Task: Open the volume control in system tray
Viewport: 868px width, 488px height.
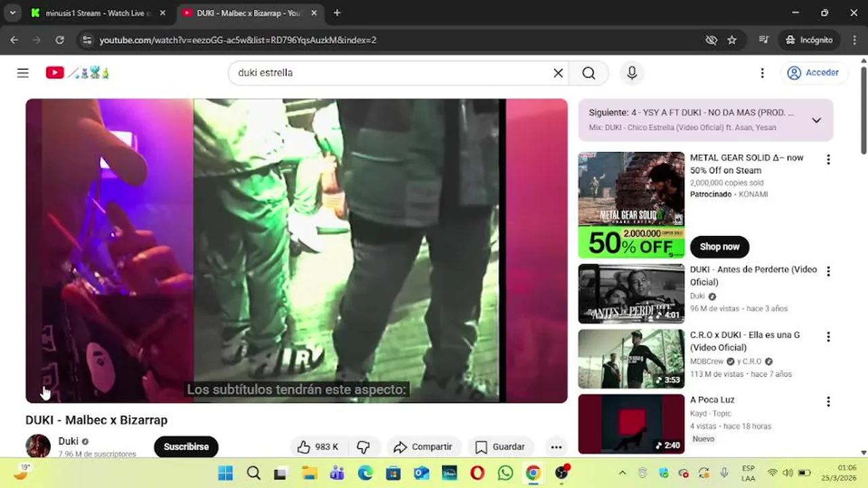Action: pyautogui.click(x=788, y=472)
